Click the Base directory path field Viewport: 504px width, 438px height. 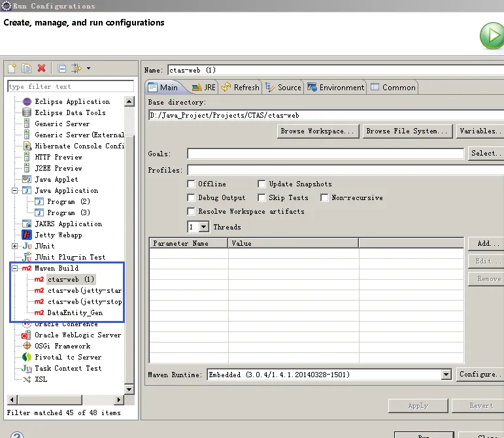pyautogui.click(x=326, y=115)
